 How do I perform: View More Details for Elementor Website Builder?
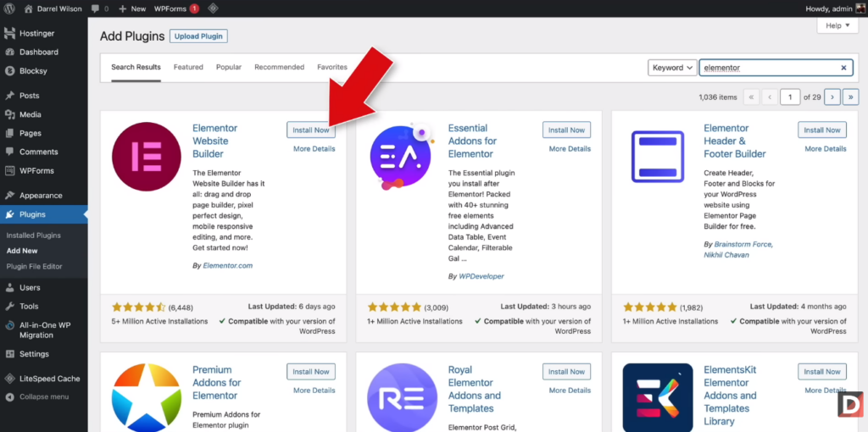314,149
